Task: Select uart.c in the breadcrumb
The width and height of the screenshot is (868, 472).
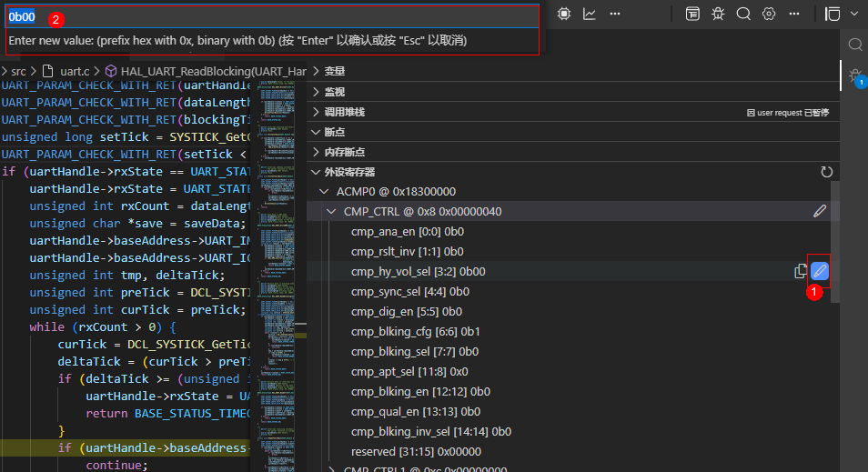Action: (75, 71)
